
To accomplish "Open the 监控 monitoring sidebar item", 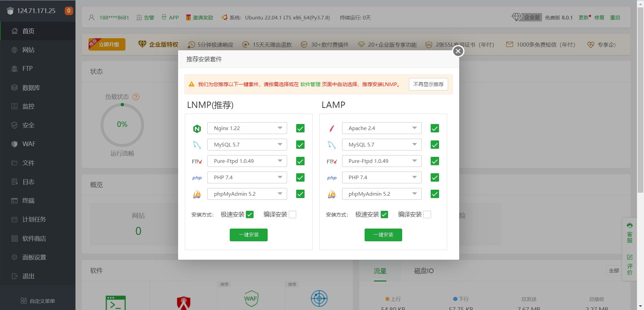I will (38, 106).
